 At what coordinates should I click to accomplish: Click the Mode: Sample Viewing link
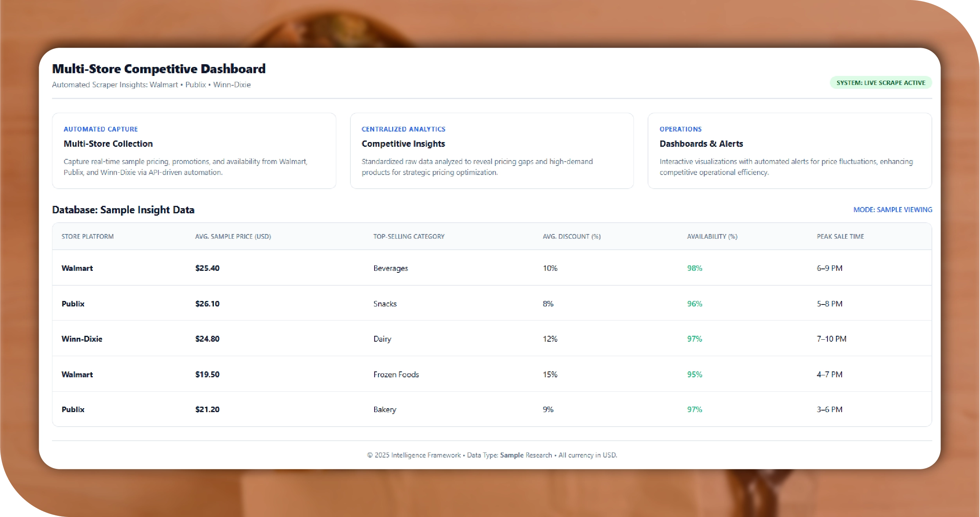(x=892, y=210)
